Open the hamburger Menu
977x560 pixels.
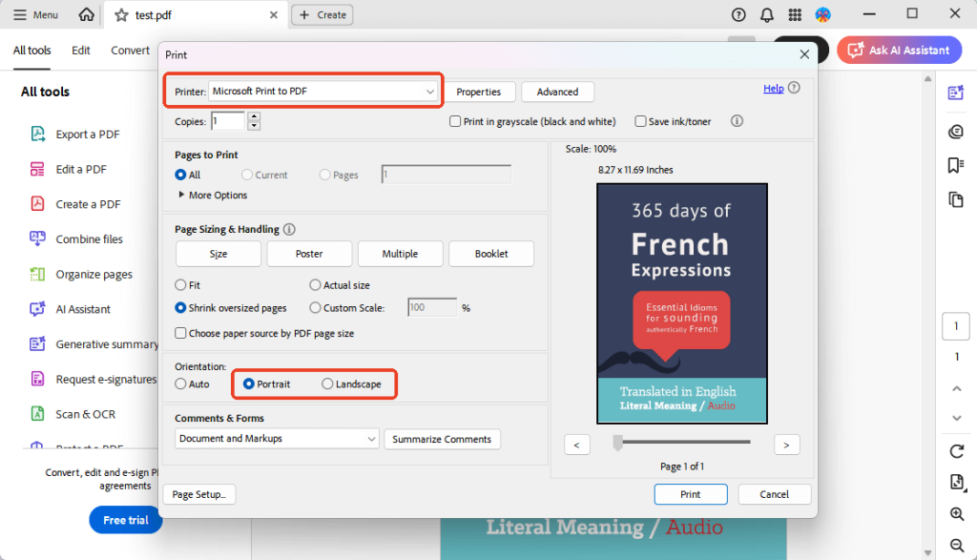click(x=35, y=14)
